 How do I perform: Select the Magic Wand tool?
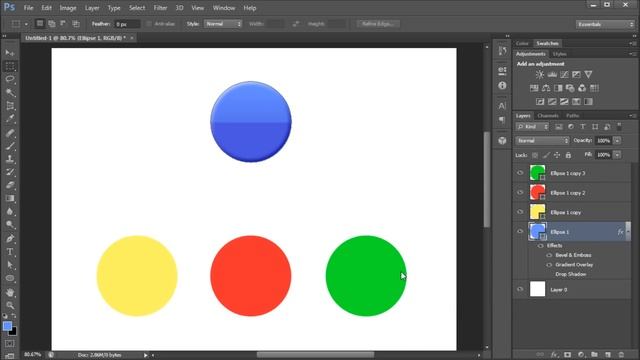pos(10,93)
